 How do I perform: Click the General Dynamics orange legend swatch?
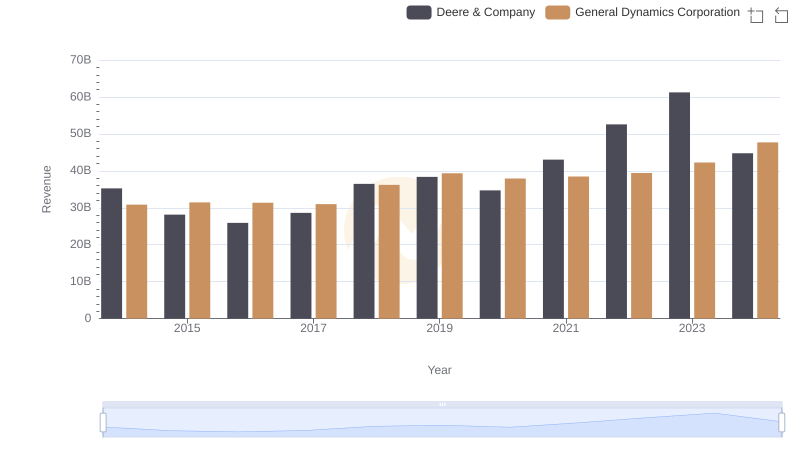(x=558, y=12)
